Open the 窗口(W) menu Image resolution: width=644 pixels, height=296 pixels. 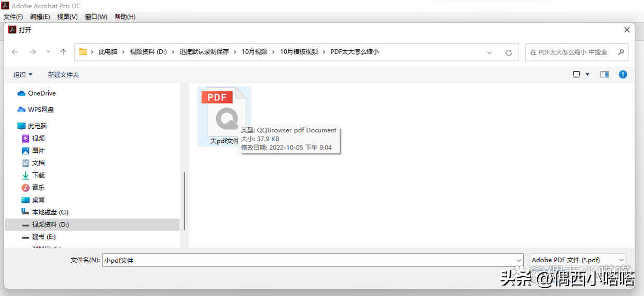[96, 17]
